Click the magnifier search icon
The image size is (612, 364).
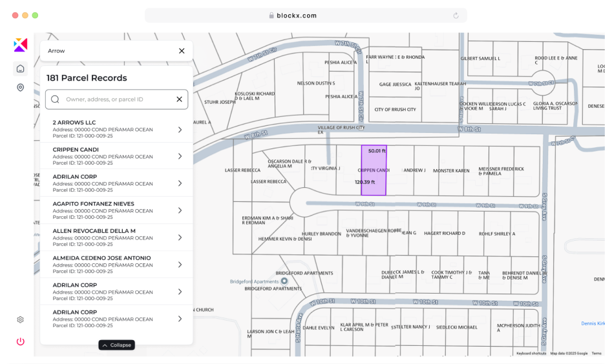click(x=56, y=99)
